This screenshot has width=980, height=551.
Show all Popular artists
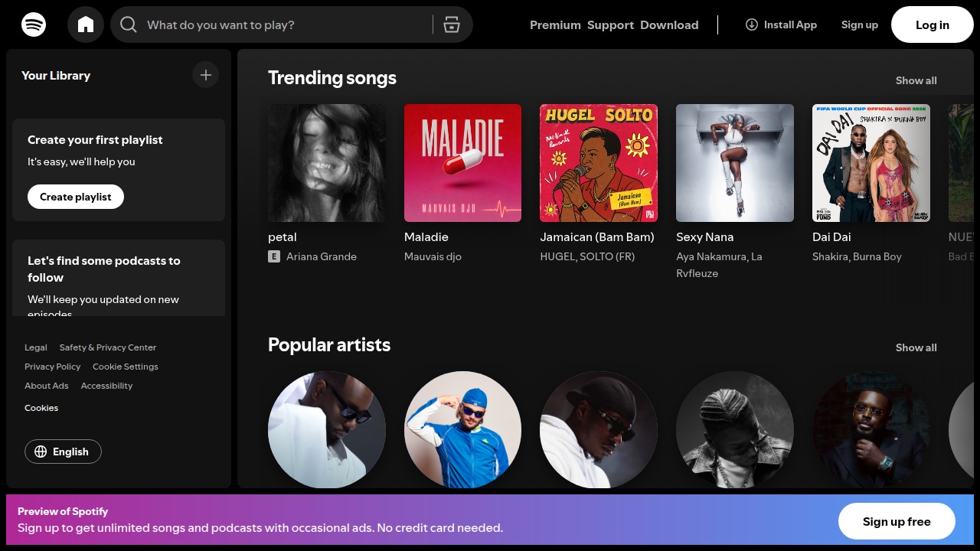[916, 347]
